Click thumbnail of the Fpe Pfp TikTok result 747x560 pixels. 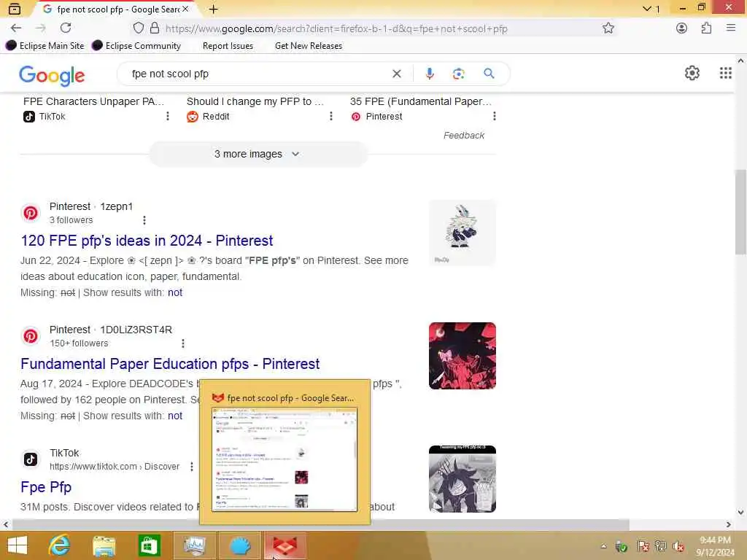point(462,479)
